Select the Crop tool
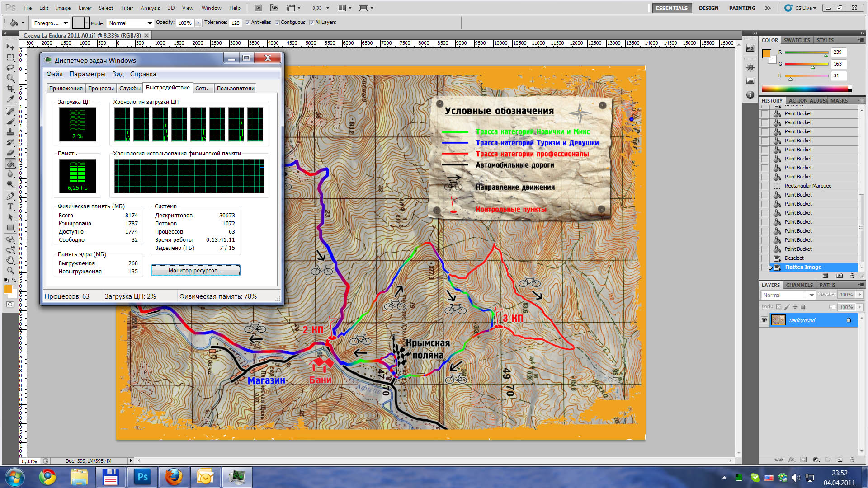The width and height of the screenshot is (868, 488). (10, 89)
